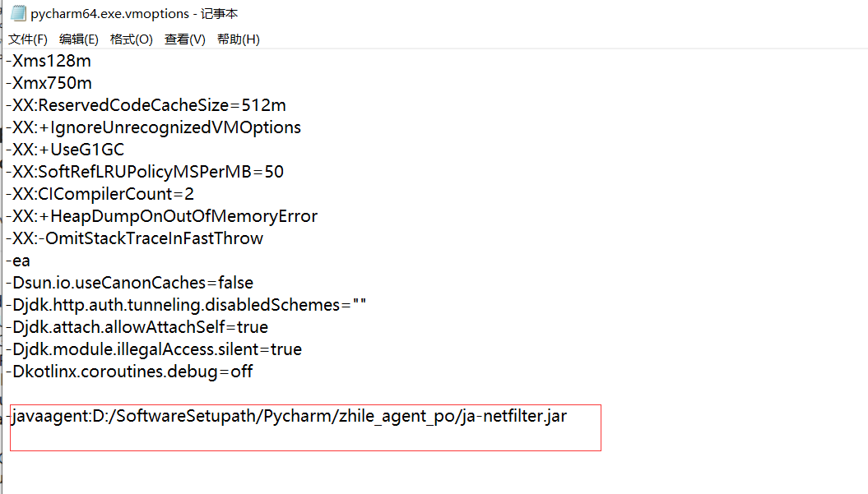Open the 查看(V) menu

pyautogui.click(x=185, y=39)
